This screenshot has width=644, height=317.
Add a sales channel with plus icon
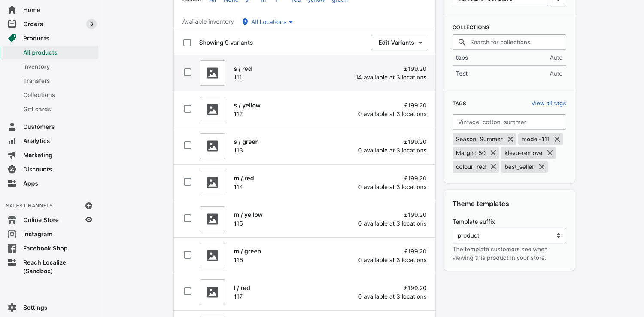point(89,206)
